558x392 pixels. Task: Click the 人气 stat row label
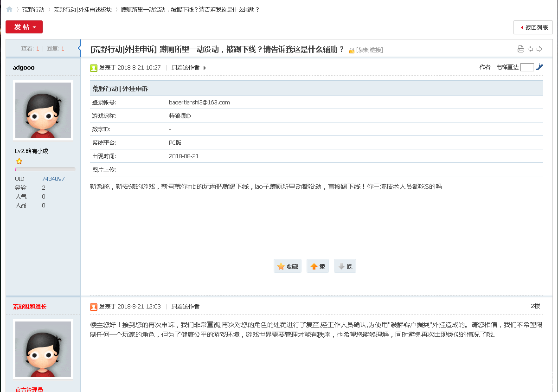pos(20,196)
